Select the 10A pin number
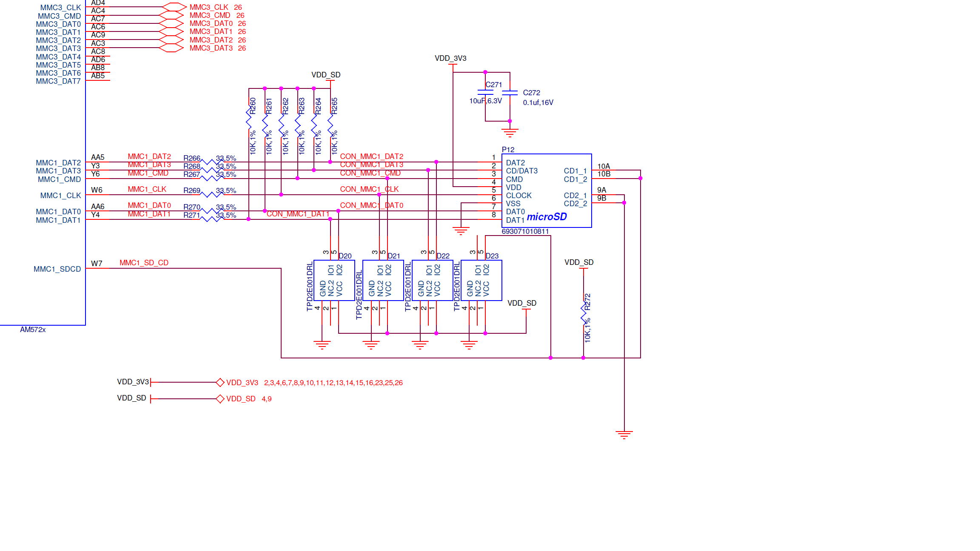 [604, 166]
